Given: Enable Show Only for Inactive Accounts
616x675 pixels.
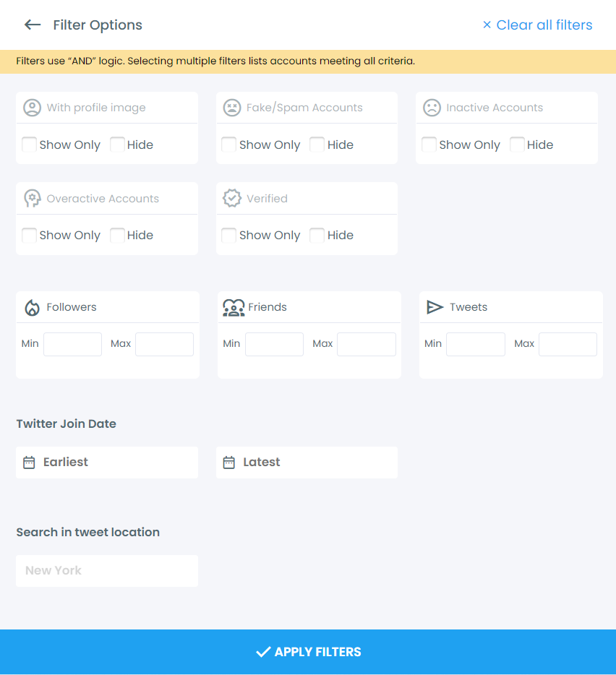Looking at the screenshot, I should tap(429, 145).
